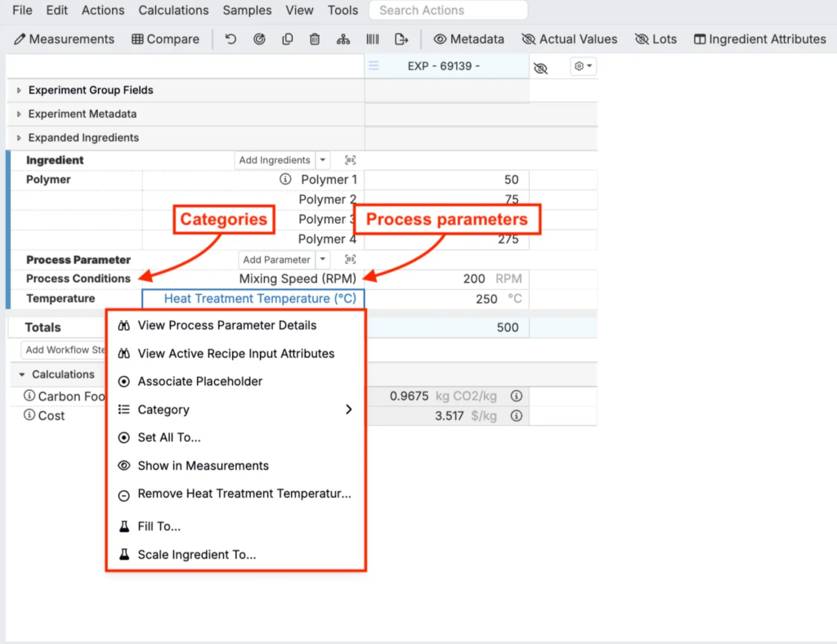The width and height of the screenshot is (837, 644).
Task: Focus the Search Actions field
Action: click(449, 10)
